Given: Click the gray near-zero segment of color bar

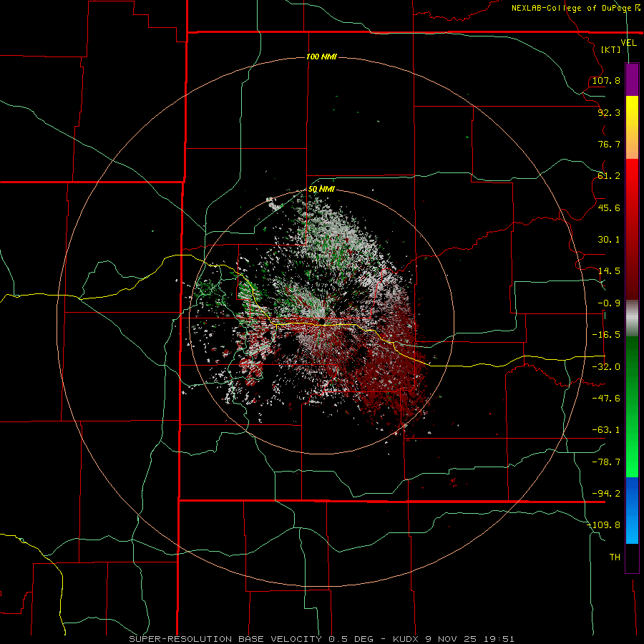Looking at the screenshot, I should tap(632, 318).
